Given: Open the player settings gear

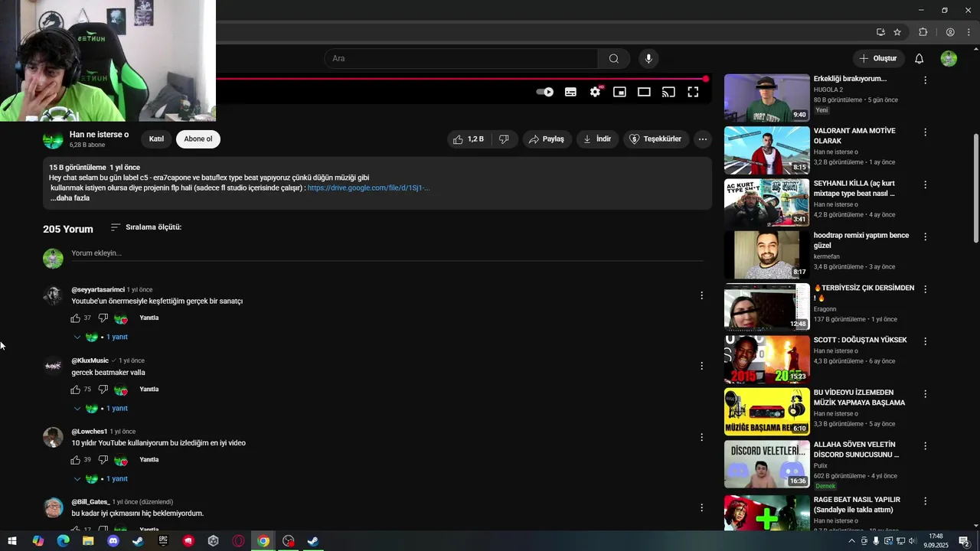Looking at the screenshot, I should (x=595, y=92).
